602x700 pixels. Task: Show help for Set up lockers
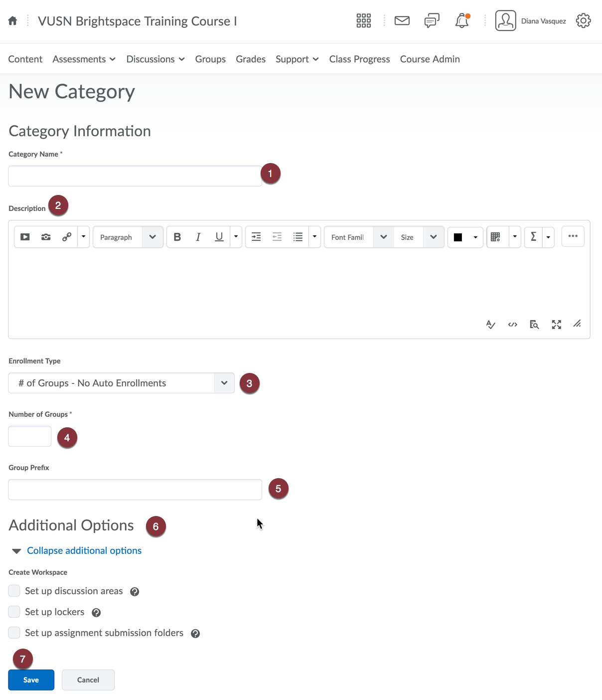click(96, 613)
